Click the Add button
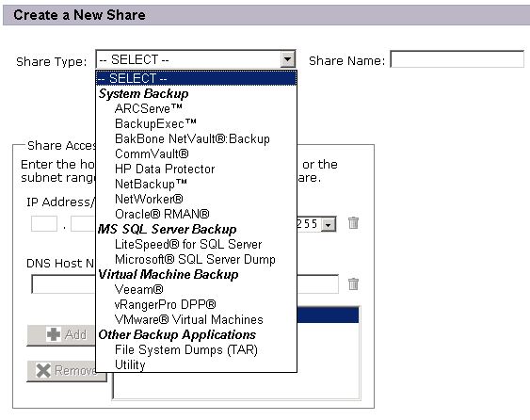530x420 pixels. click(61, 335)
